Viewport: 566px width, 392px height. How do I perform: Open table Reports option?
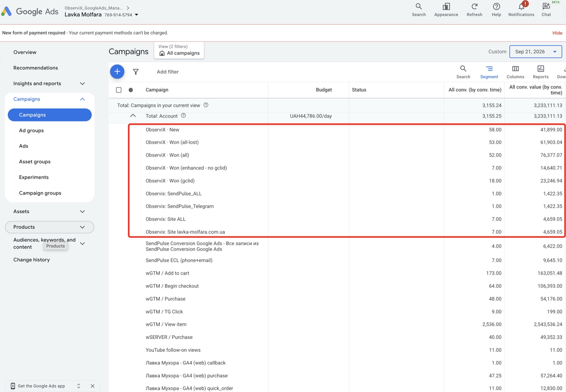point(541,72)
